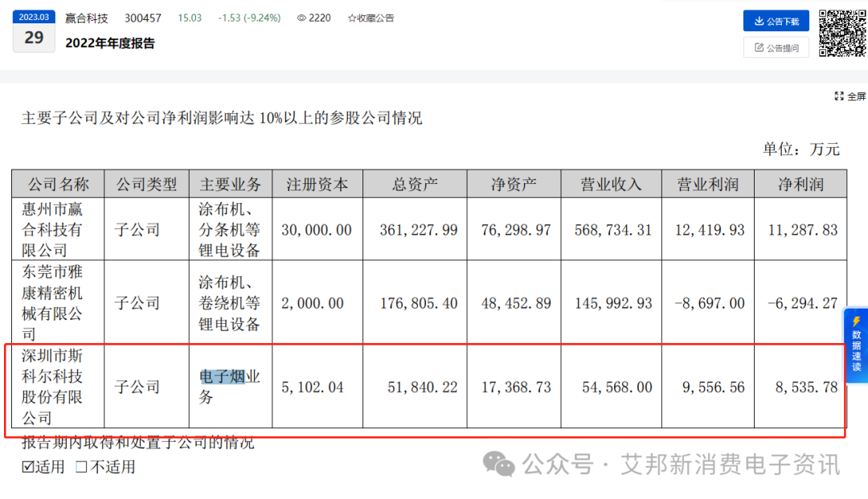Click the 东莞市雅康精密机械有限公司 cell
The height and width of the screenshot is (499, 868).
coord(58,303)
